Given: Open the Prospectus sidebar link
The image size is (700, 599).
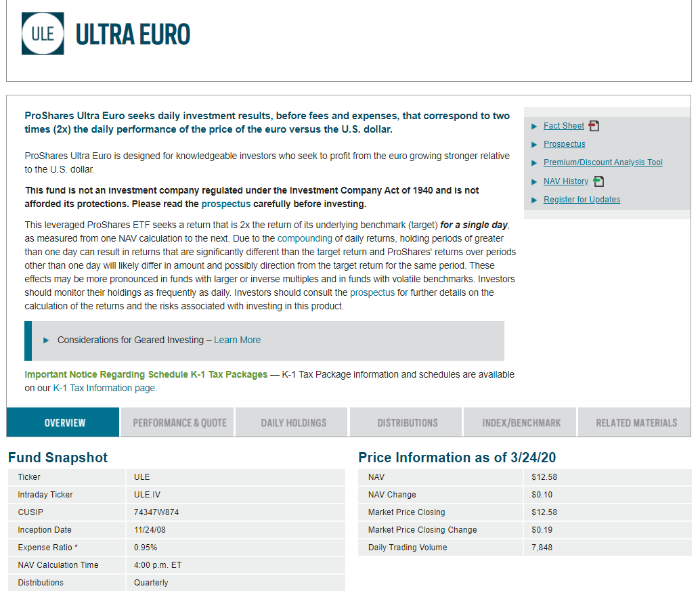Looking at the screenshot, I should (x=565, y=144).
